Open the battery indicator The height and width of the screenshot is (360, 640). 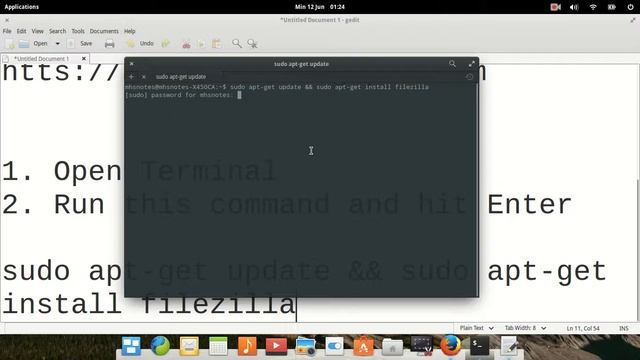coord(611,7)
